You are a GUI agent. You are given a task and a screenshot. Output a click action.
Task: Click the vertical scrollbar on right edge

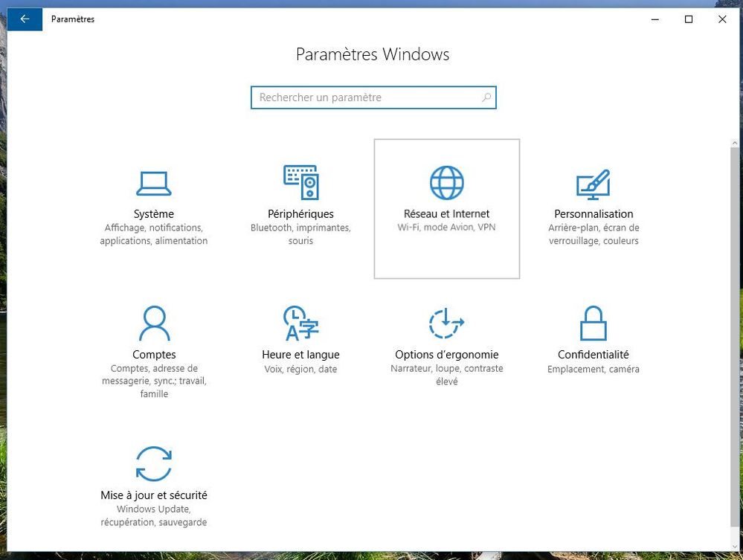(736, 335)
